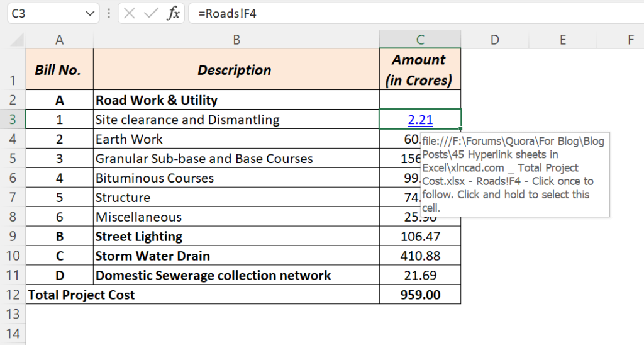This screenshot has height=345, width=644.
Task: Select column B header
Action: coord(236,40)
